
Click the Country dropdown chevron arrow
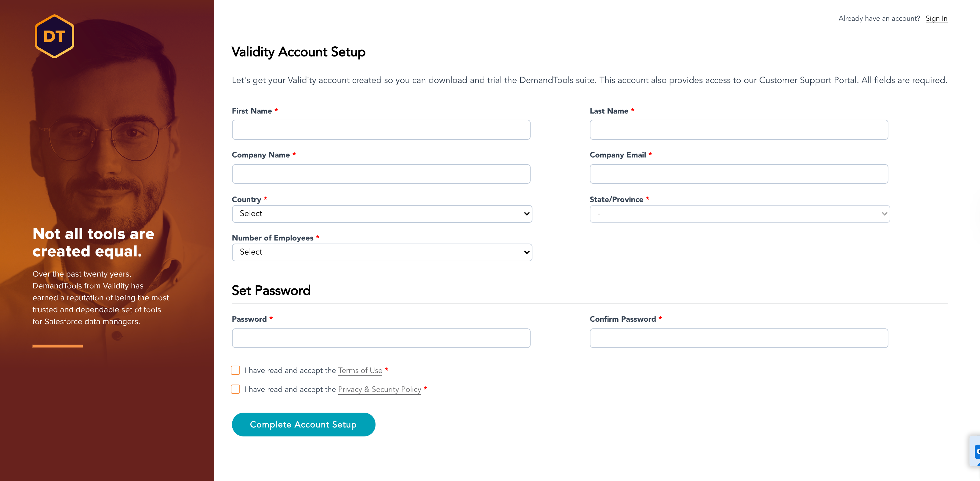[x=527, y=214]
